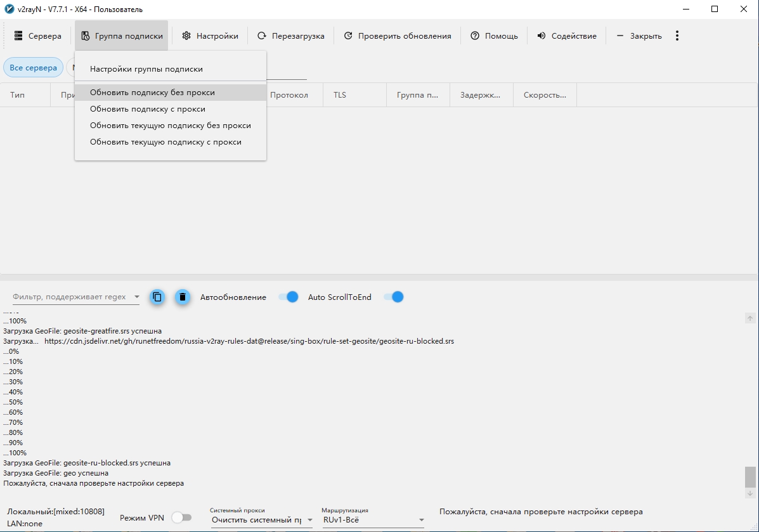Expand the Системный прокси dropdown

pos(309,520)
